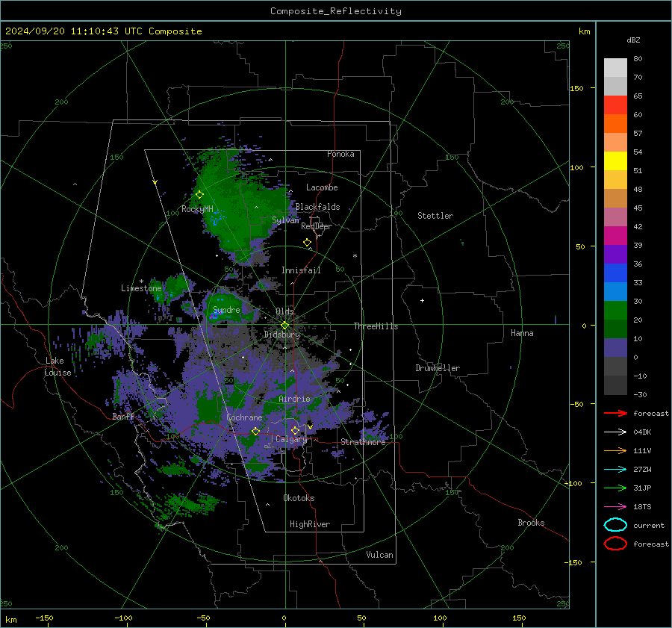
Task: Click the Olds label on the map
Action: (284, 311)
